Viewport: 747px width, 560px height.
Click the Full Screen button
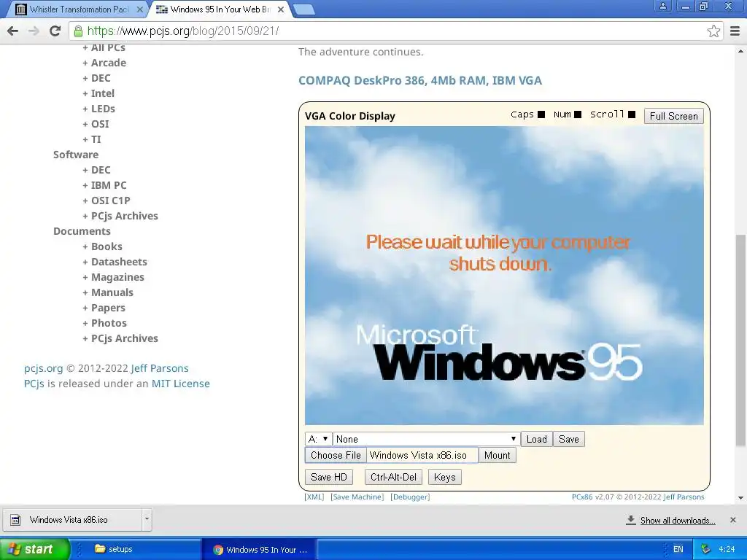click(x=673, y=116)
